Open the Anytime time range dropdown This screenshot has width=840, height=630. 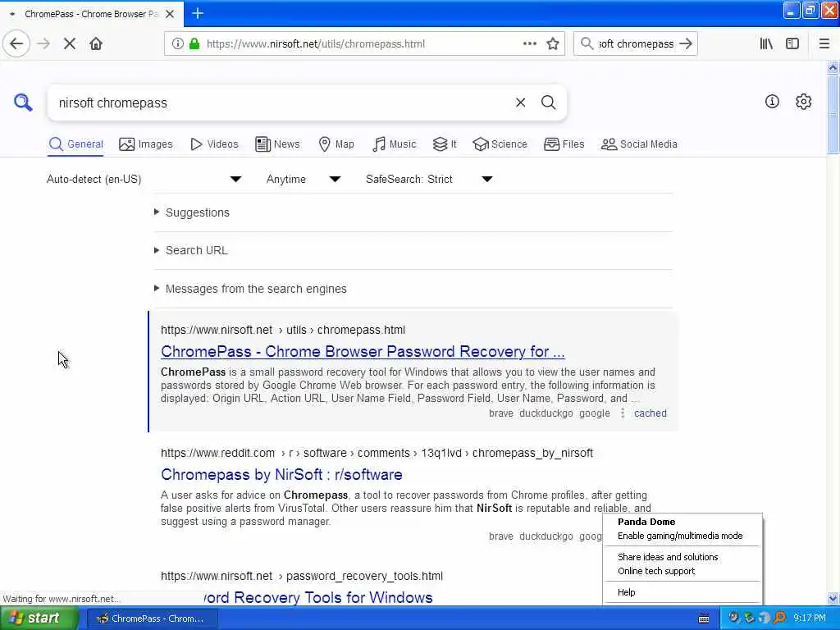point(304,179)
